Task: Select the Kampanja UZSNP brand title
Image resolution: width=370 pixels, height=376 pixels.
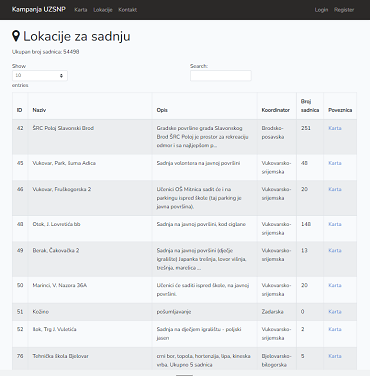Action: (x=39, y=9)
